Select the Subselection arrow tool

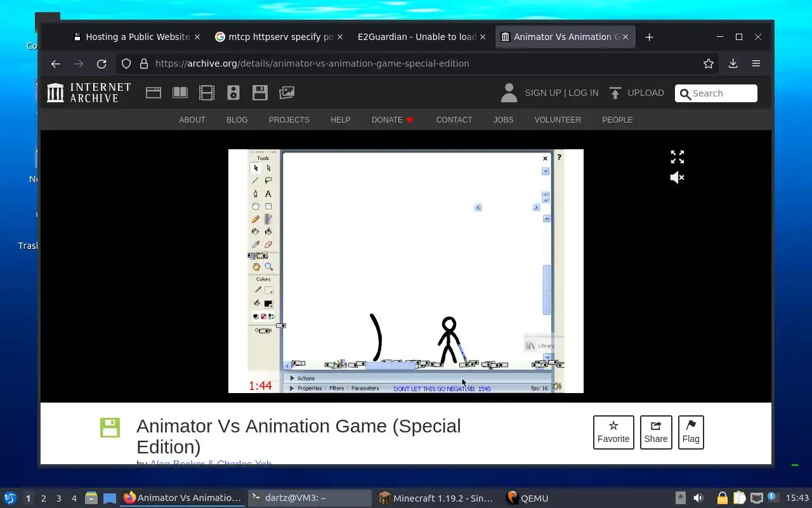[268, 168]
